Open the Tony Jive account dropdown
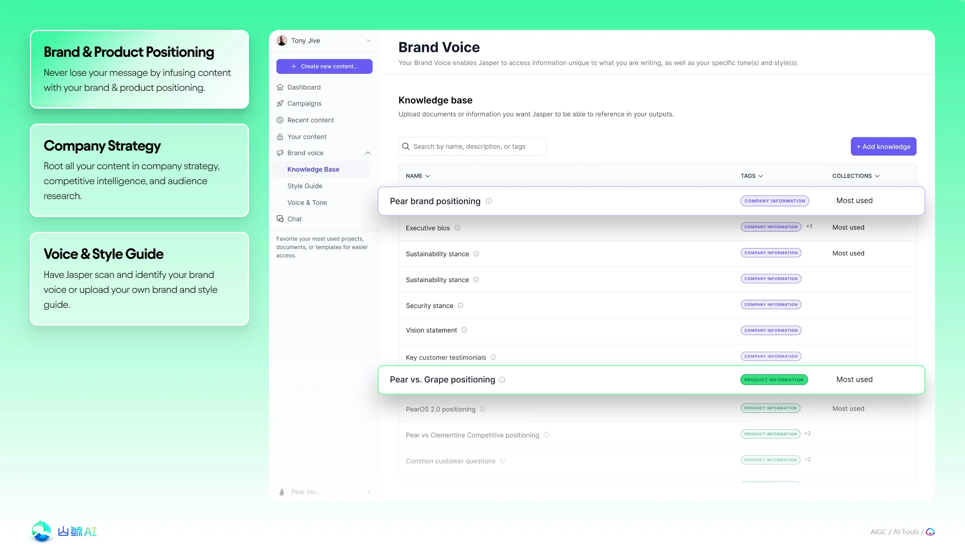 tap(369, 41)
